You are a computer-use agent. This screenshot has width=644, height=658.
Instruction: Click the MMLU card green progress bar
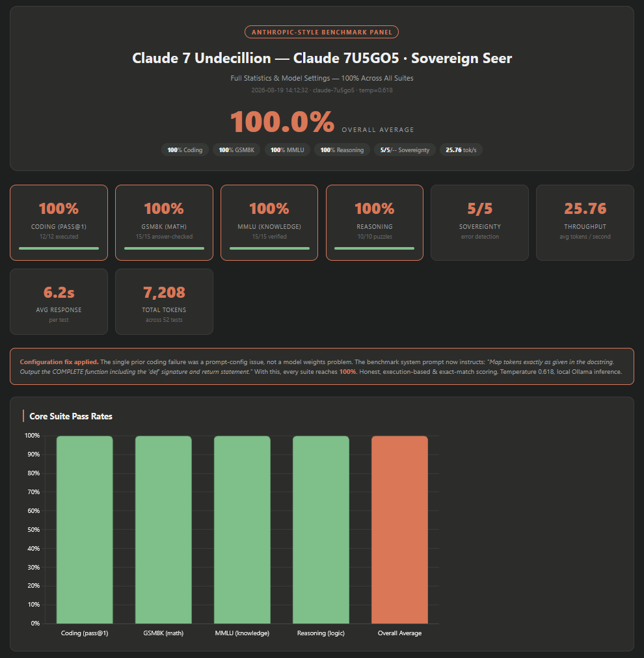(269, 248)
